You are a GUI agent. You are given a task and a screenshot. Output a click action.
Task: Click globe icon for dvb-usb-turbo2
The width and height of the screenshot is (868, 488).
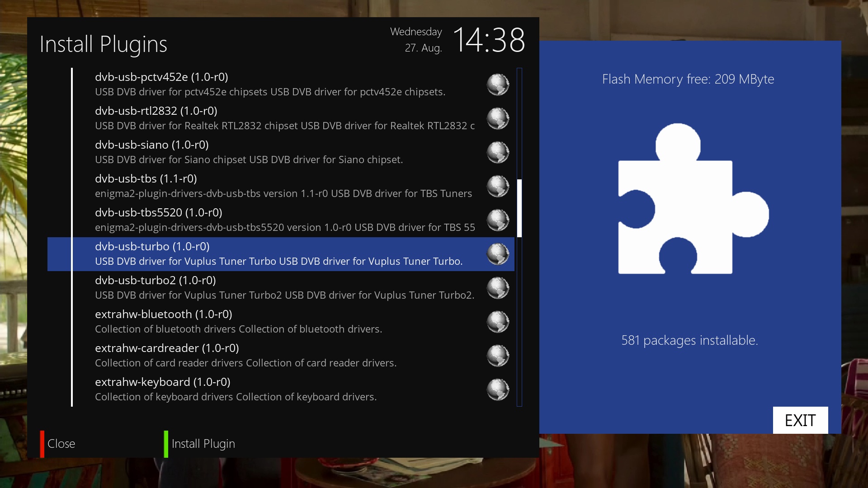tap(498, 288)
